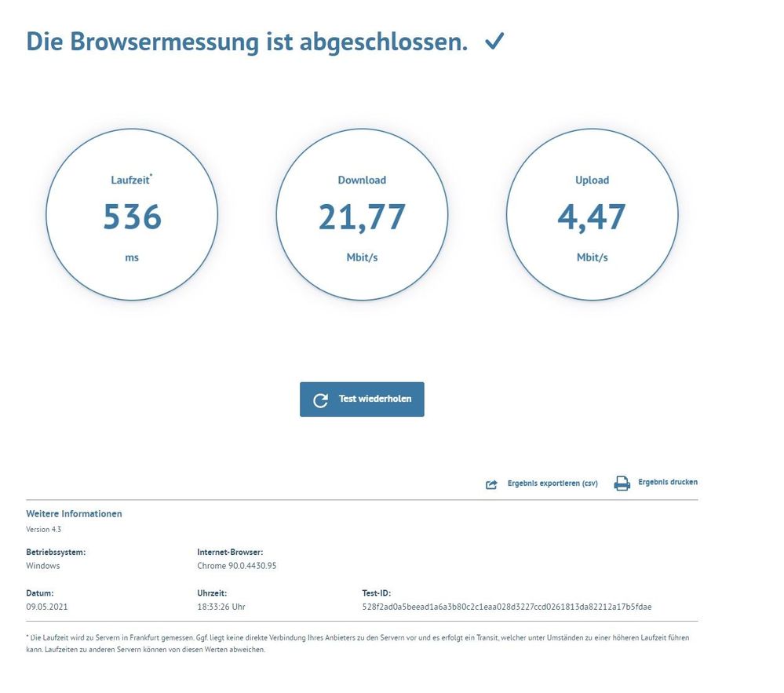784x693 pixels.
Task: Select the Laufzeit measurement circle
Action: point(132,214)
